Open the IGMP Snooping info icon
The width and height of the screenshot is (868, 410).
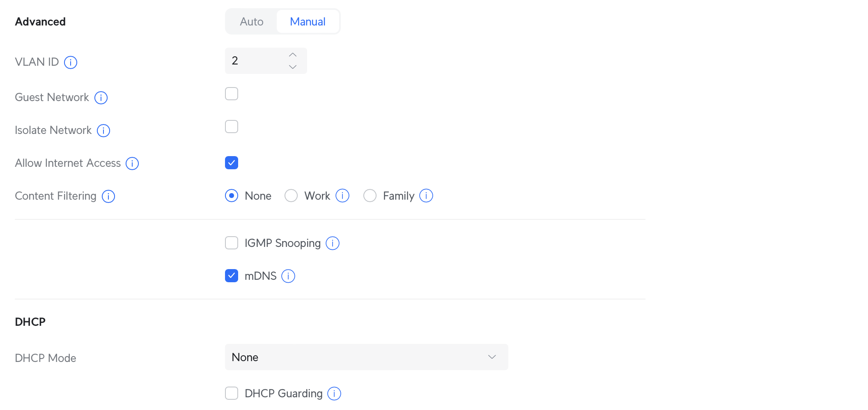[333, 243]
